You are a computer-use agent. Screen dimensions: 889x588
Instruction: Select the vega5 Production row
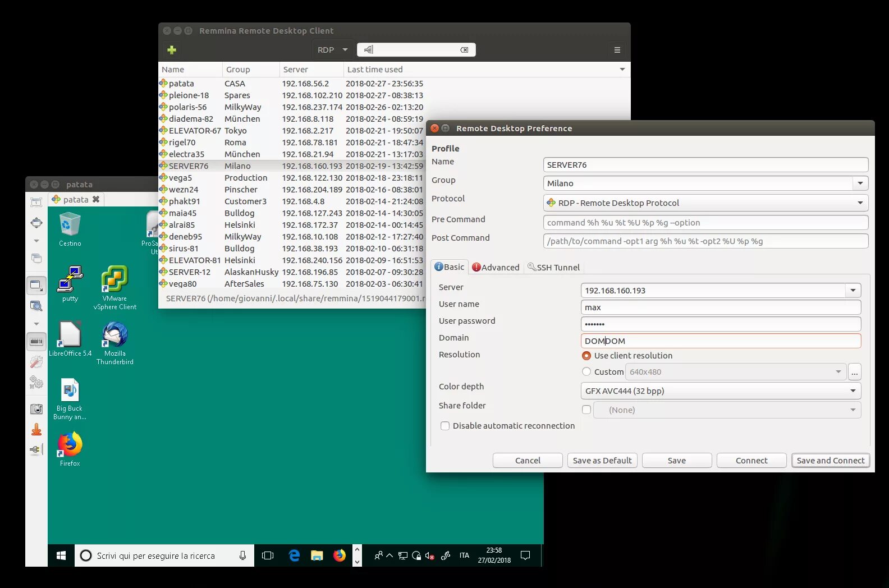click(291, 178)
